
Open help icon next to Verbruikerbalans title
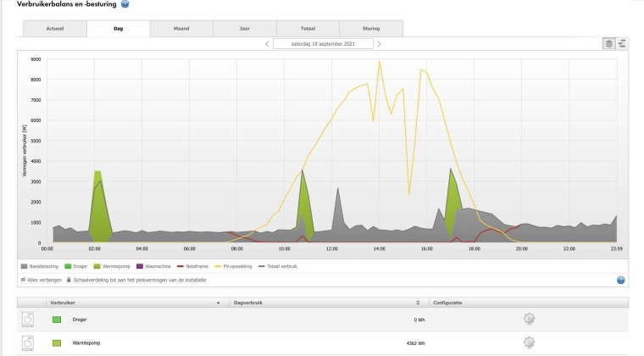tap(125, 4)
